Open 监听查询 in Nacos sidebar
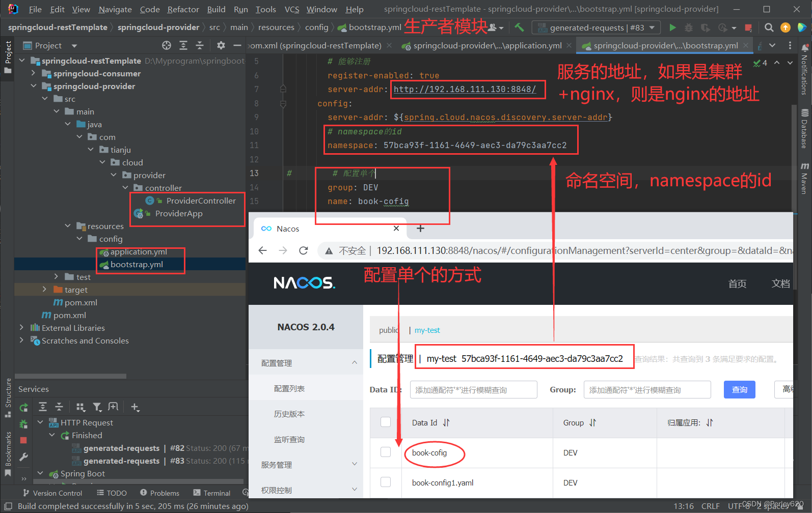 289,439
